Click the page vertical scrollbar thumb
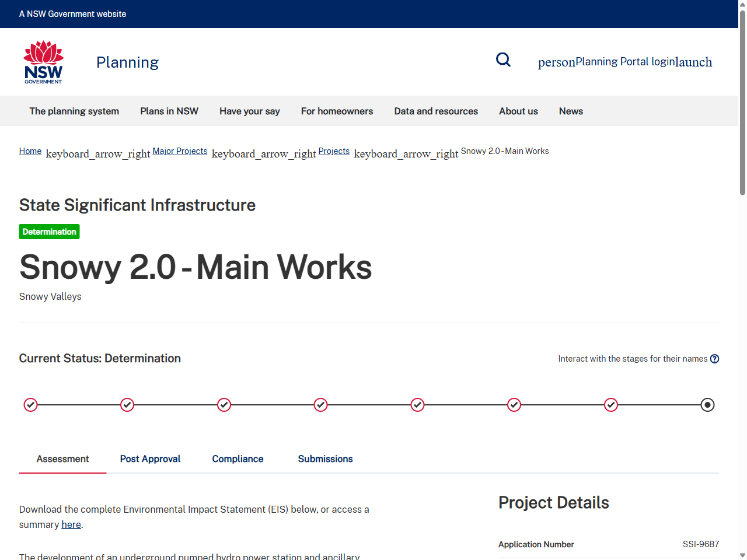 (x=742, y=102)
